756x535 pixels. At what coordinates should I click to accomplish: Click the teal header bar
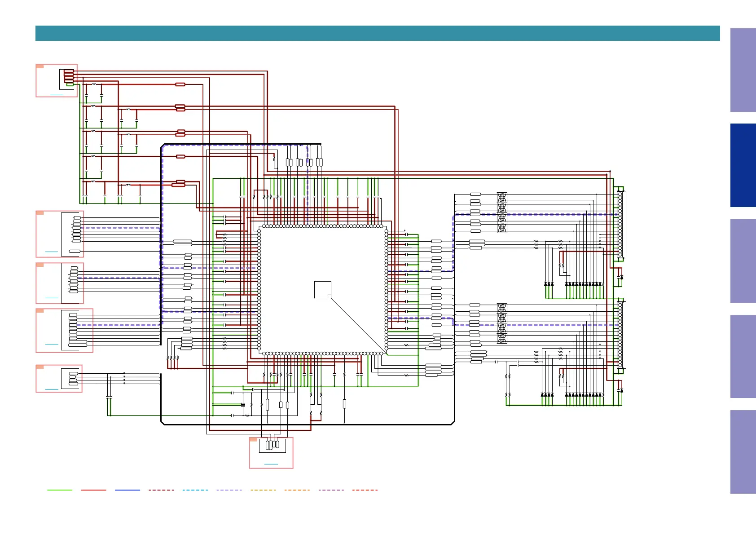tap(378, 33)
